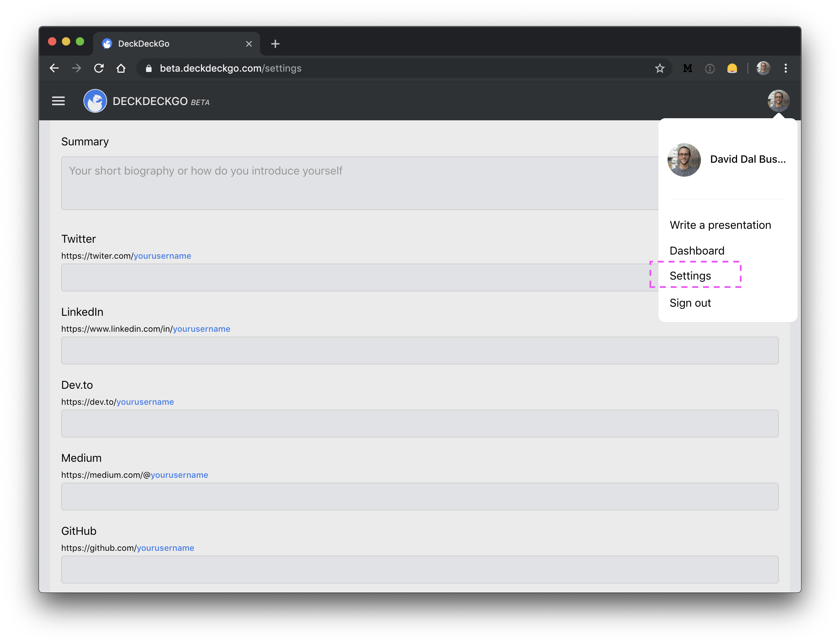Screen dimensions: 840x644
Task: Bookmark page with star icon
Action: pos(660,68)
